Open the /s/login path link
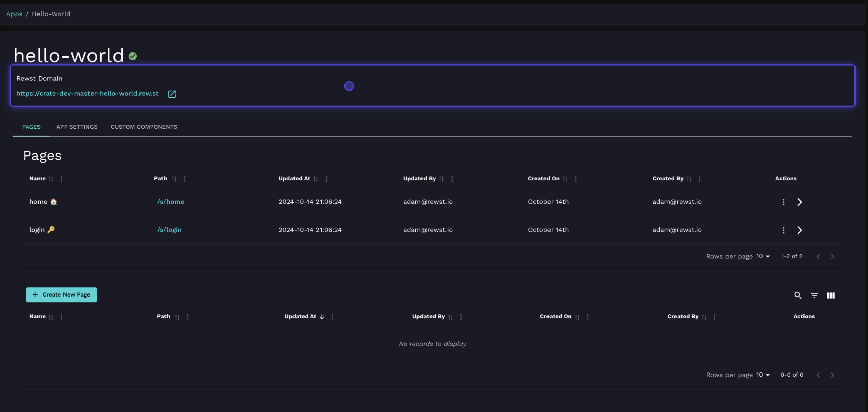This screenshot has width=868, height=412. tap(169, 230)
